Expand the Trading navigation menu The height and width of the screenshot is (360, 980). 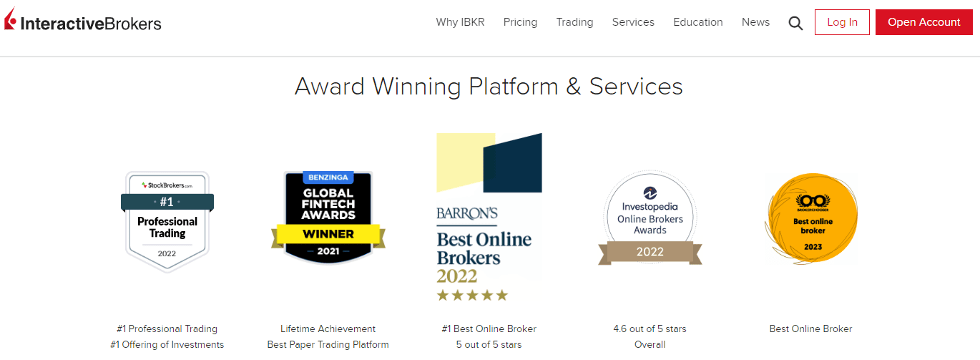pyautogui.click(x=574, y=22)
